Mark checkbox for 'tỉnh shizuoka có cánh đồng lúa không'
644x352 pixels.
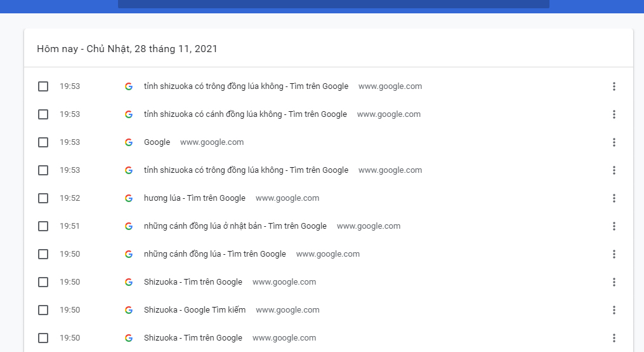[43, 114]
